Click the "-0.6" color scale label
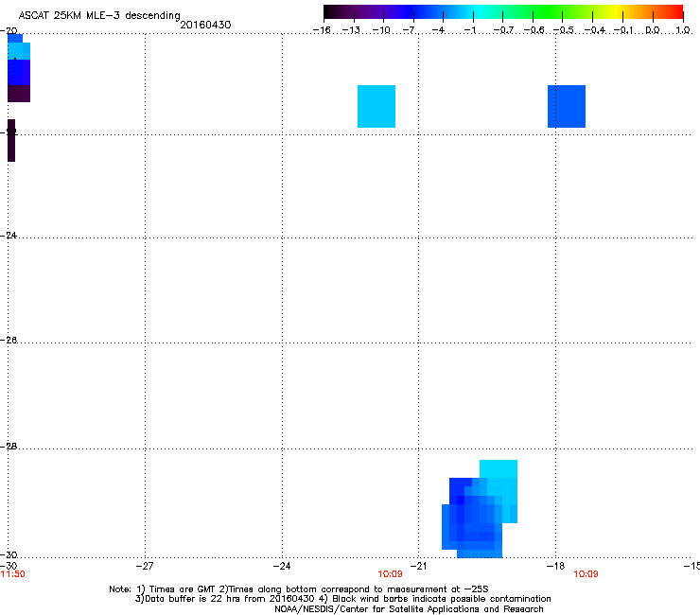The height and width of the screenshot is (615, 700). (534, 30)
